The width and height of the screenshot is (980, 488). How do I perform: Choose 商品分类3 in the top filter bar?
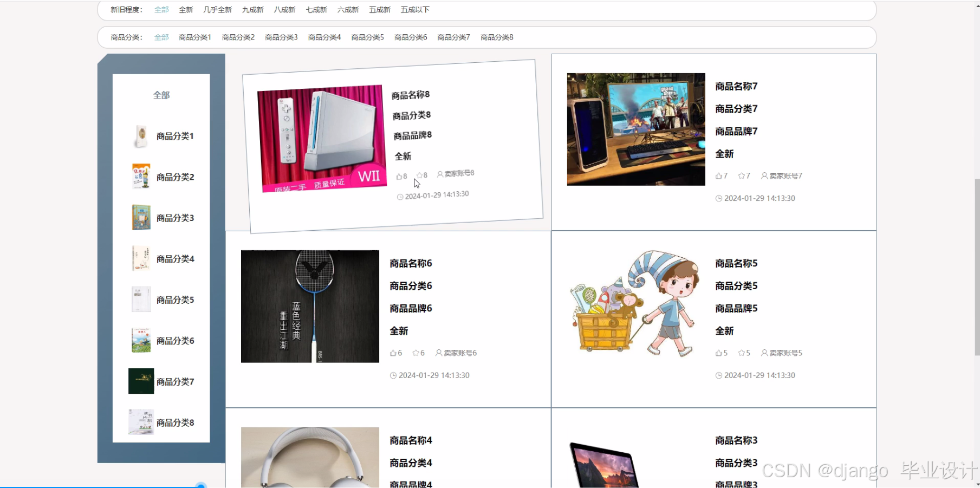pos(281,37)
